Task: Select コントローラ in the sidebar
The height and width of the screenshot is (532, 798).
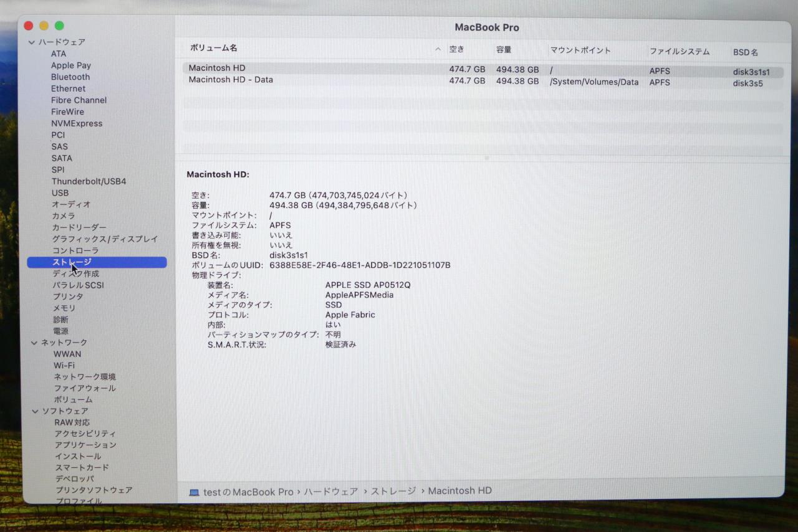Action: click(75, 250)
